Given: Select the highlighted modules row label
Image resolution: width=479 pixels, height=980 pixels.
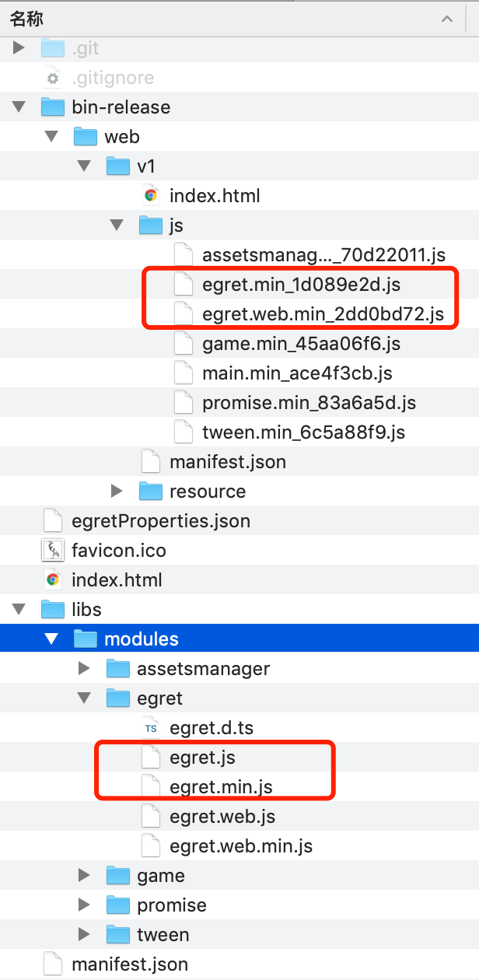Looking at the screenshot, I should (x=142, y=639).
